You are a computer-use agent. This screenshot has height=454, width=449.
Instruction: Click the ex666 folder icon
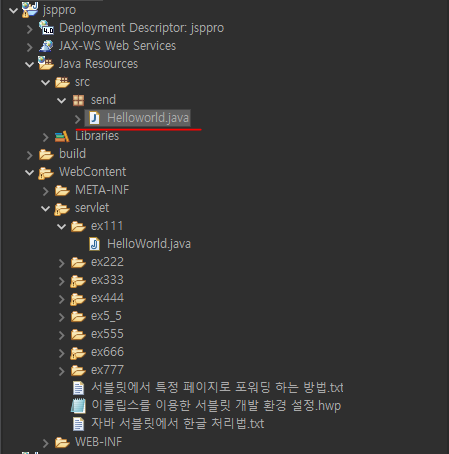[x=78, y=352]
